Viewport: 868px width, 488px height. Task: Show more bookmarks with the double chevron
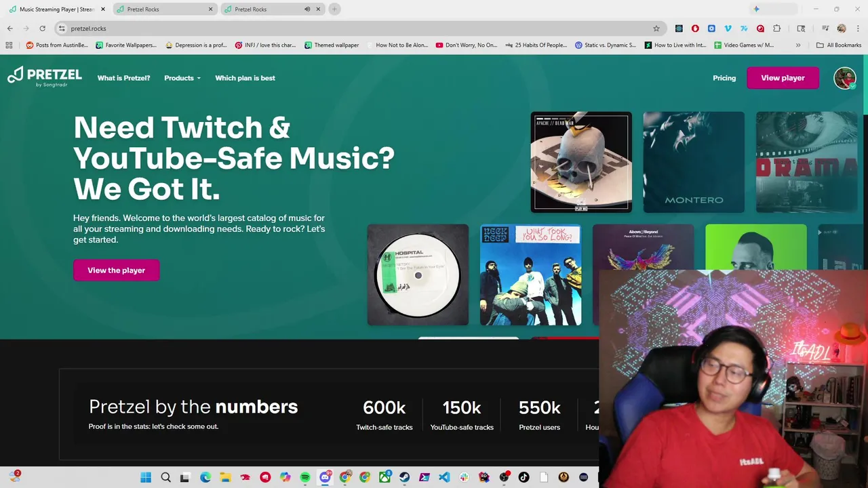click(798, 45)
